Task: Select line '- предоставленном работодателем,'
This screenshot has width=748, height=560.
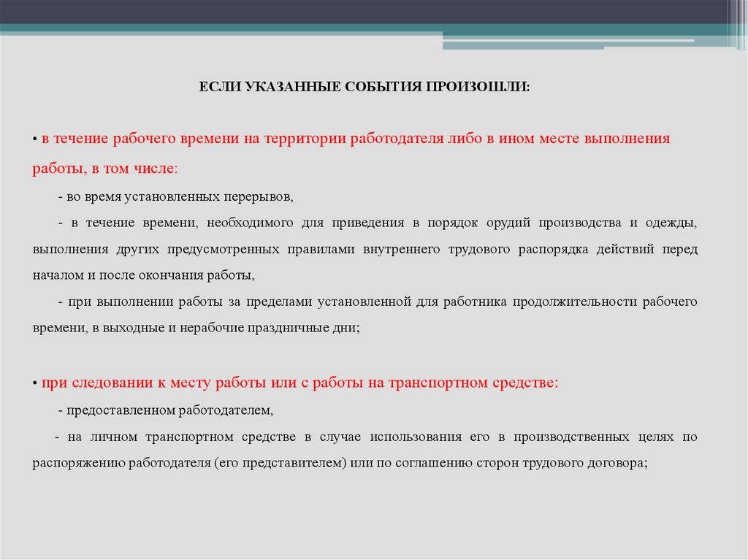Action: click(x=166, y=411)
